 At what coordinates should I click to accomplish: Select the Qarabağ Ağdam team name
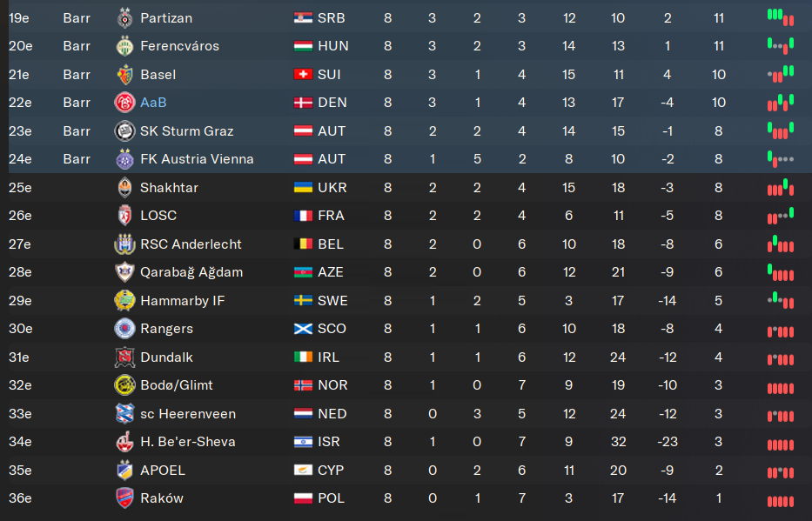tap(191, 272)
